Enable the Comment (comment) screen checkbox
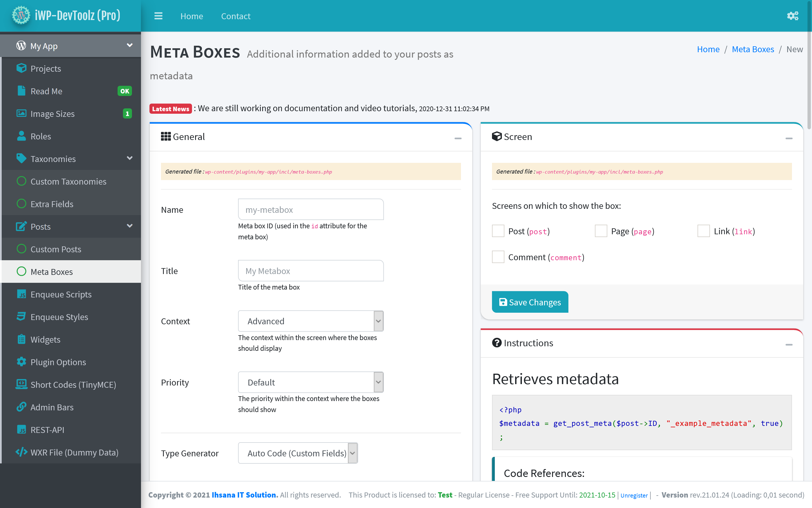This screenshot has height=508, width=812. (498, 257)
